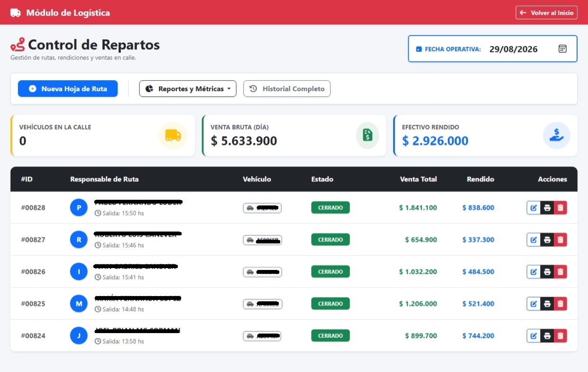Click the blue P avatar in row #00828
Image resolution: width=588 pixels, height=372 pixels.
point(79,207)
